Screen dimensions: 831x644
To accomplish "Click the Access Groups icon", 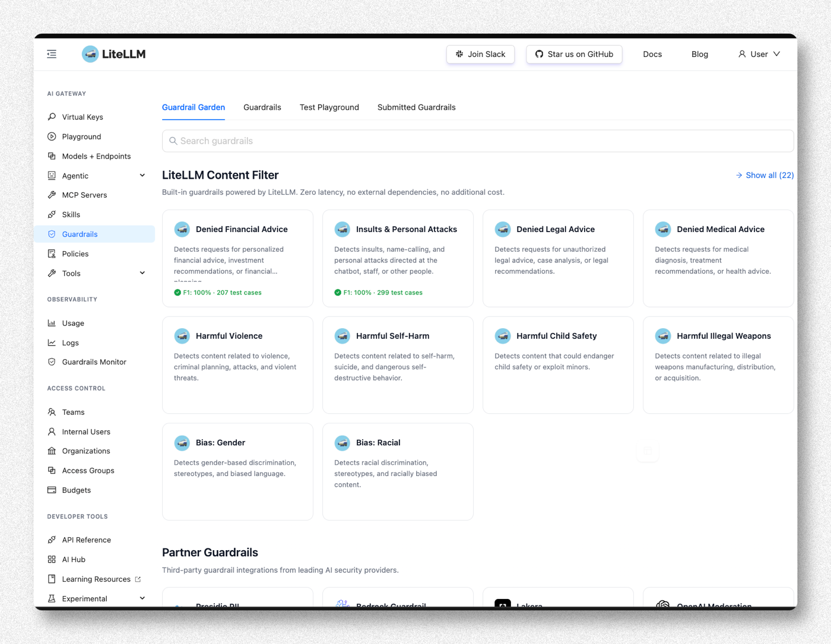I will point(52,470).
